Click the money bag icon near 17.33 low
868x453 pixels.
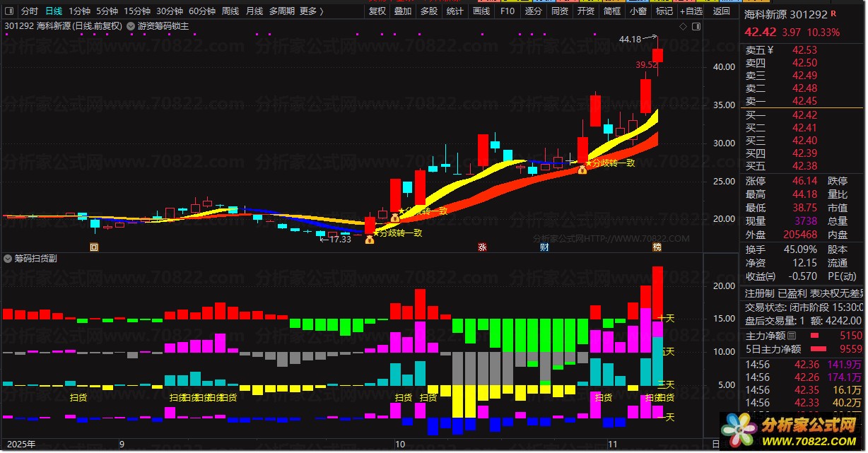pos(369,240)
